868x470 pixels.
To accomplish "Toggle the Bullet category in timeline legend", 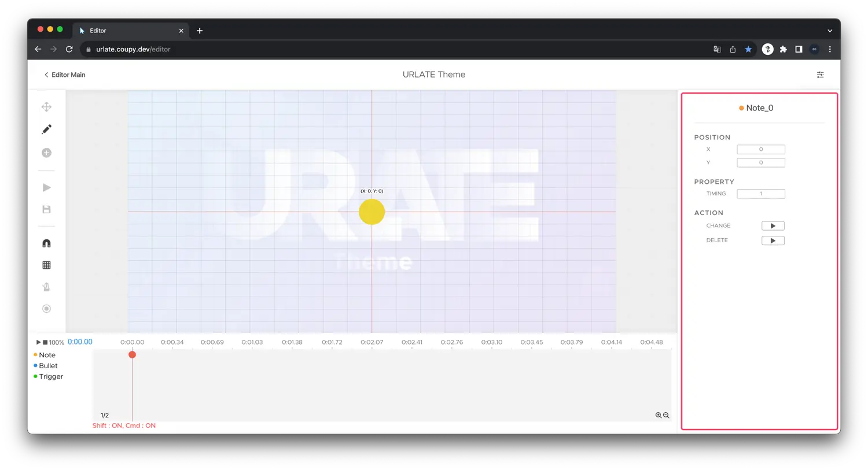I will tap(48, 365).
